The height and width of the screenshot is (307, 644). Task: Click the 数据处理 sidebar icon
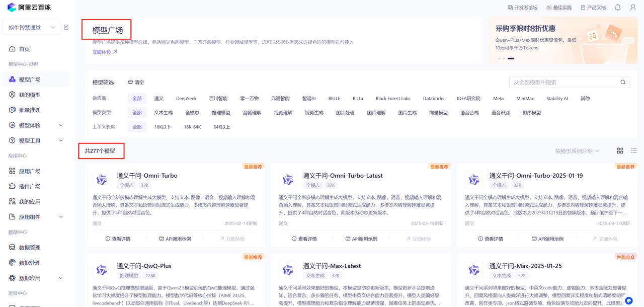point(12,263)
